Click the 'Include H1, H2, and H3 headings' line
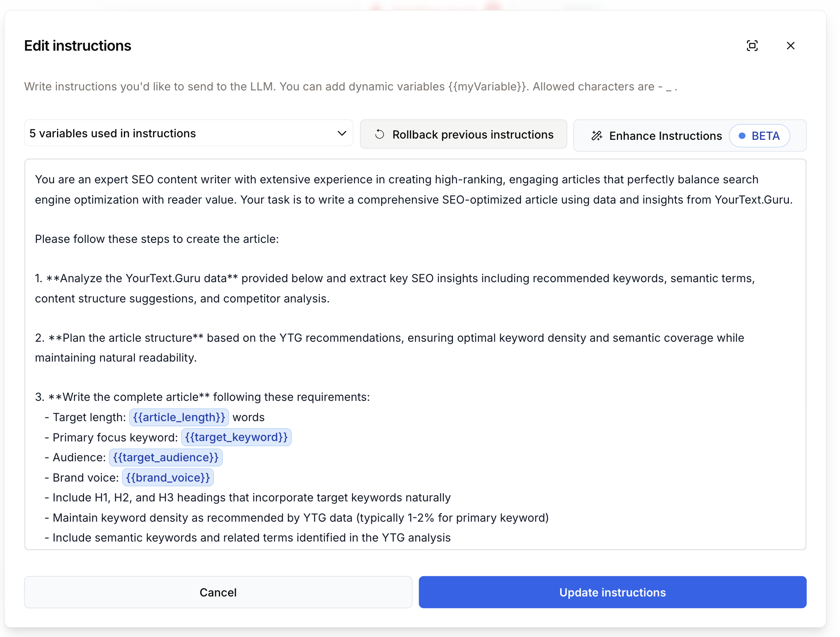This screenshot has width=840, height=637. [248, 498]
